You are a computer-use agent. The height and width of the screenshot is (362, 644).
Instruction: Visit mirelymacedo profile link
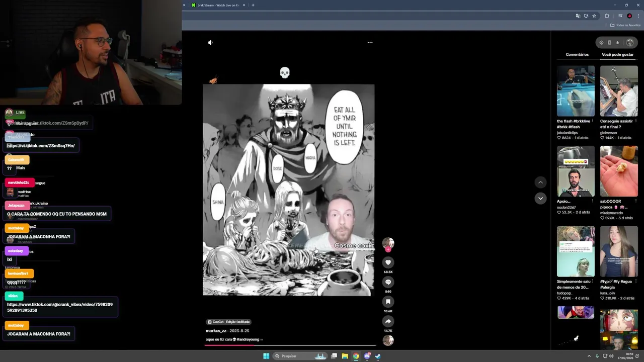coord(612,213)
